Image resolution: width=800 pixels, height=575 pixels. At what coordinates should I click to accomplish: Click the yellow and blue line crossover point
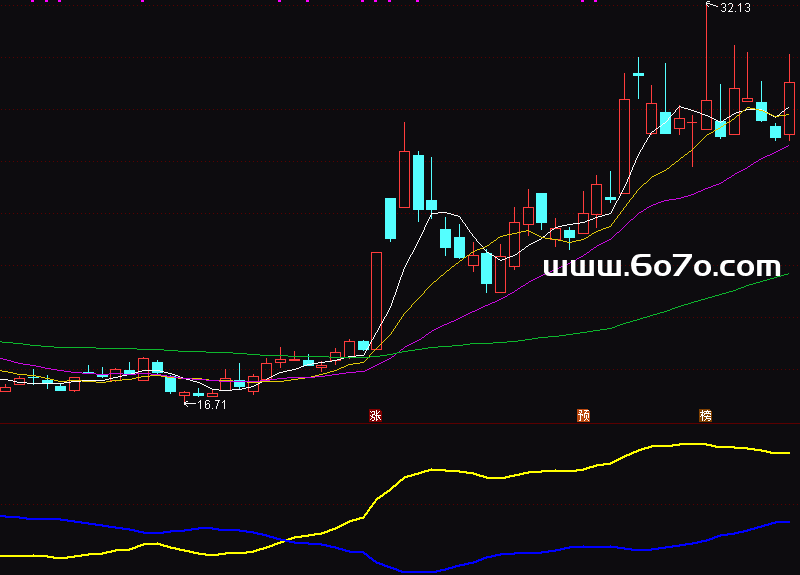point(290,540)
